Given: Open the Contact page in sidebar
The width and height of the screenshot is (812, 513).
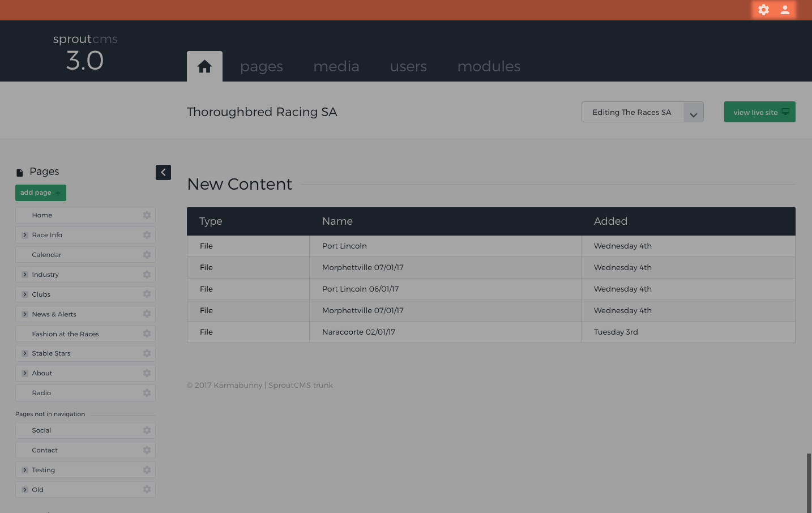Looking at the screenshot, I should [x=45, y=450].
